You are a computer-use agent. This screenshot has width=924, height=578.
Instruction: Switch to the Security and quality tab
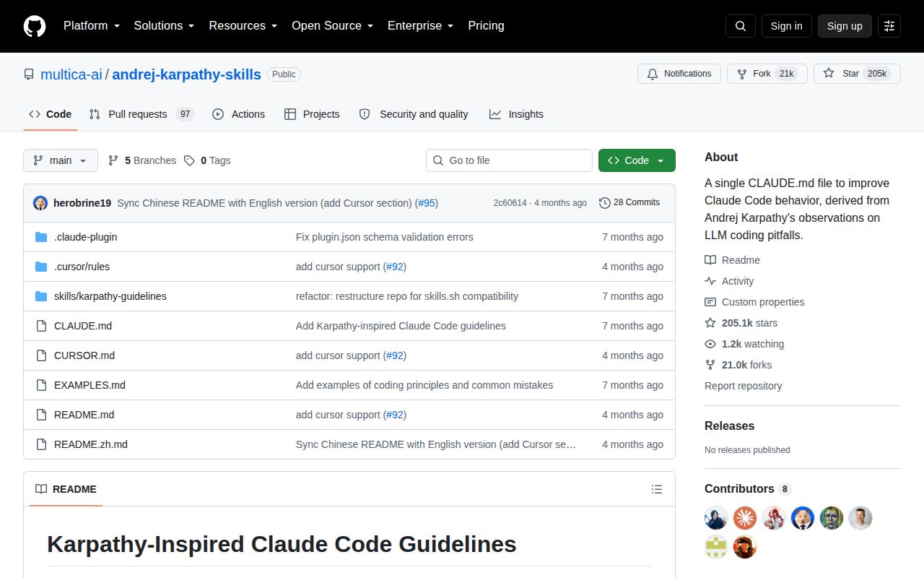pyautogui.click(x=414, y=114)
